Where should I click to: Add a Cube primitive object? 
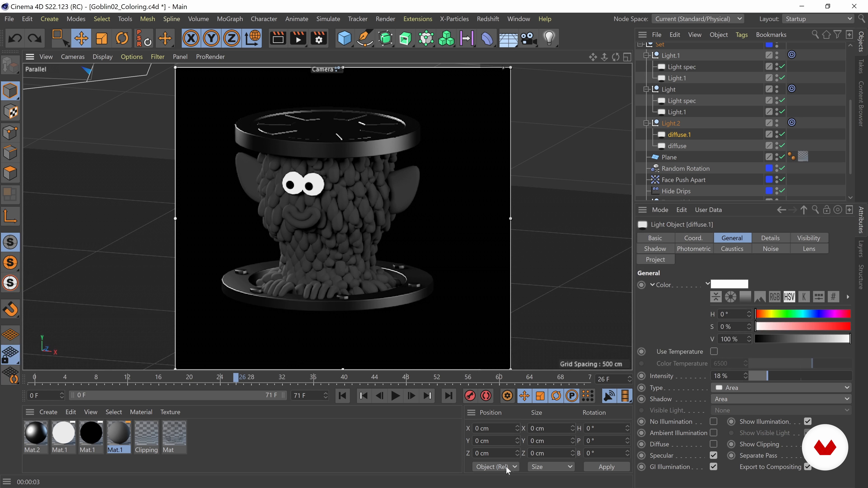[344, 38]
